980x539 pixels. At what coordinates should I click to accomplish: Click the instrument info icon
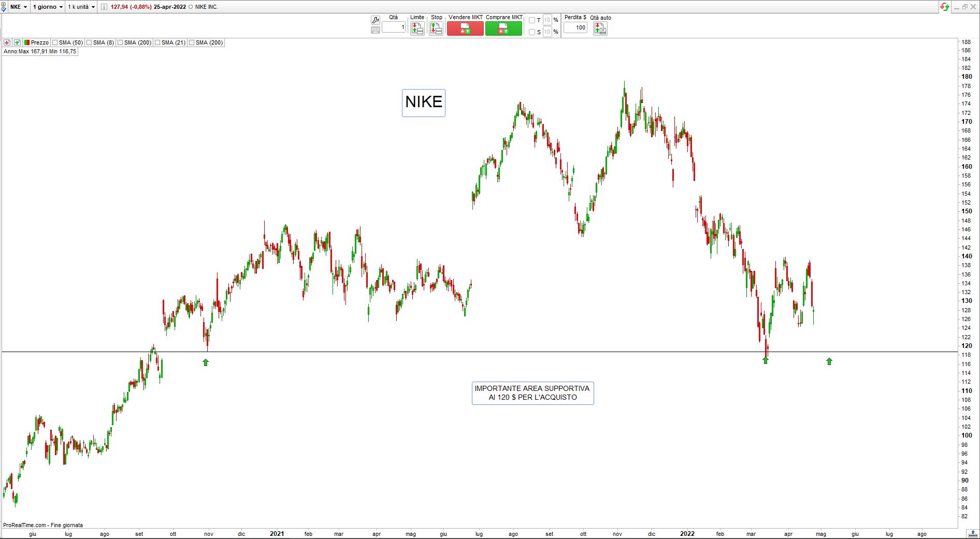pos(104,7)
